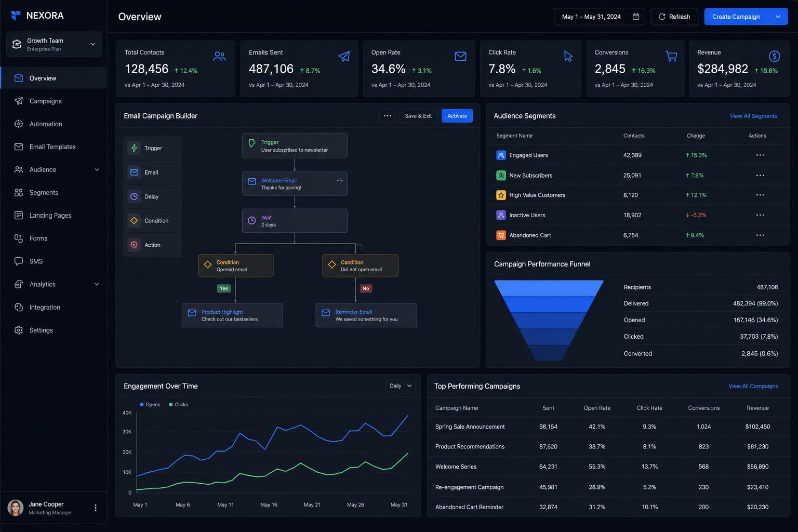This screenshot has width=798, height=532.
Task: Go to Campaigns in sidebar
Action: click(x=54, y=101)
